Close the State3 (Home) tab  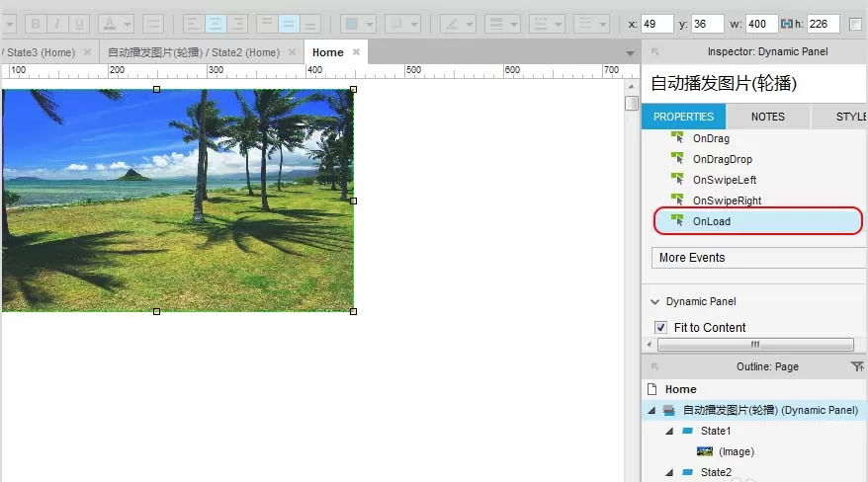point(87,52)
